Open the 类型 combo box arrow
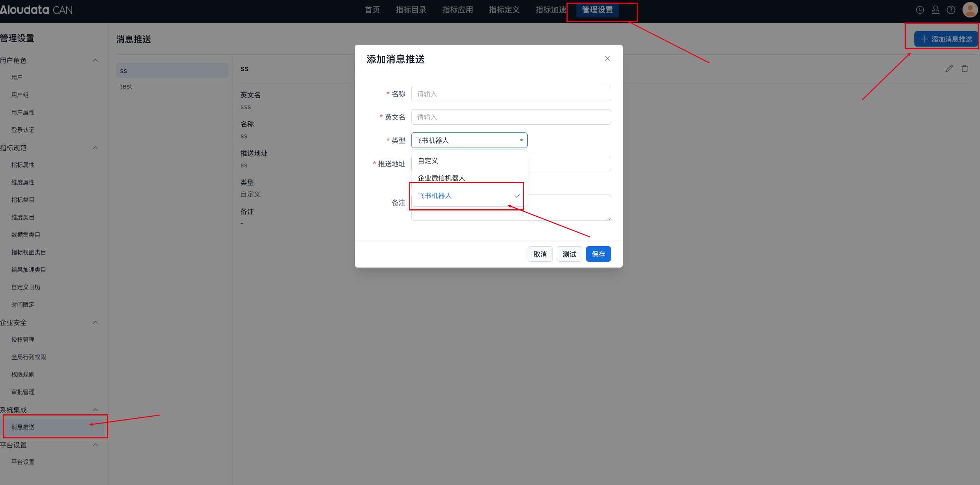 [x=521, y=140]
